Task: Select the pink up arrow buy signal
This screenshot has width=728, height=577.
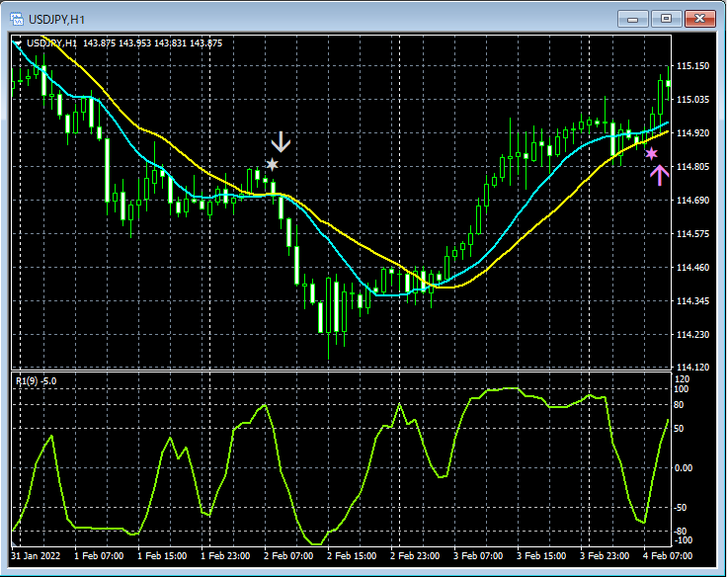Action: coord(659,176)
